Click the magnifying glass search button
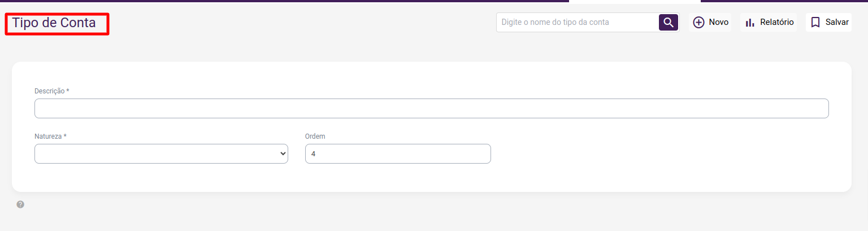The height and width of the screenshot is (231, 868). pos(669,23)
